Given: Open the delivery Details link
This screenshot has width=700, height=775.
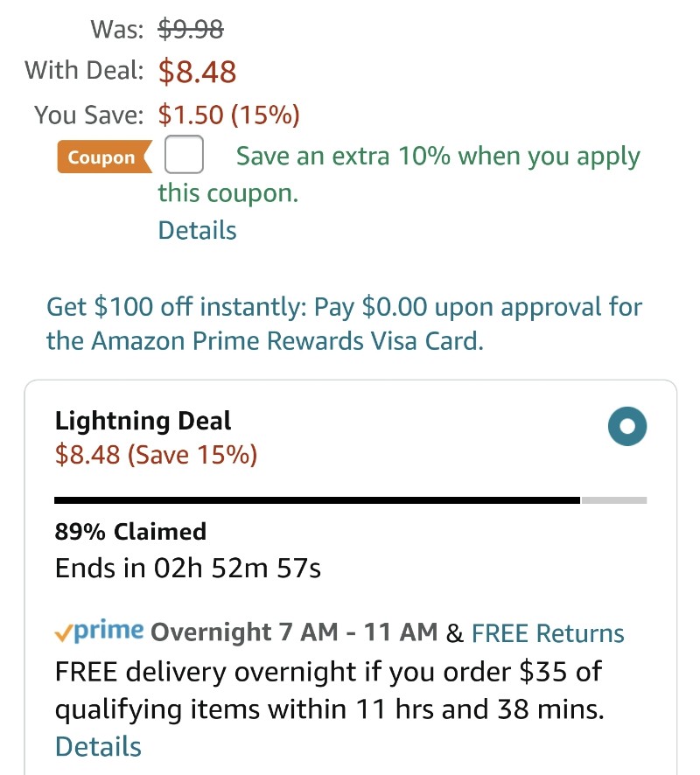Looking at the screenshot, I should point(98,746).
